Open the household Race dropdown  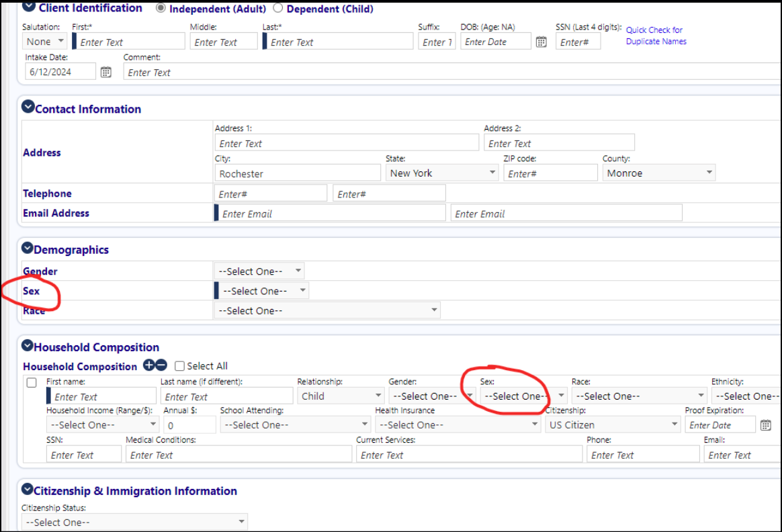click(x=640, y=396)
